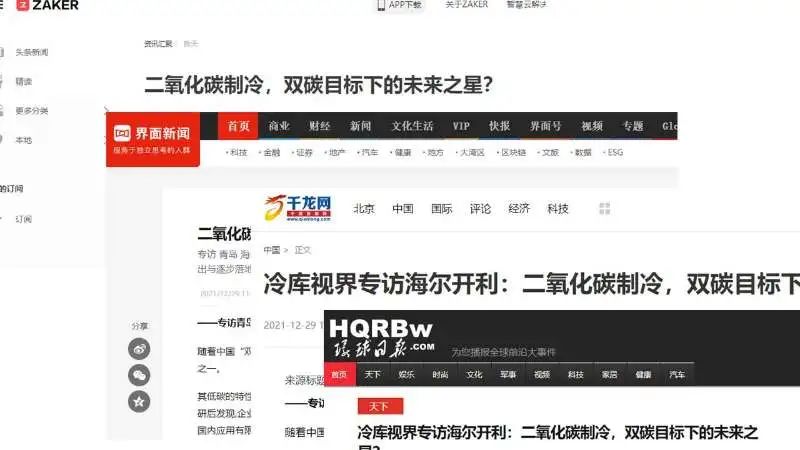This screenshot has height=450, width=800.
Task: Click the 地产 sub-channel link
Action: click(x=336, y=153)
